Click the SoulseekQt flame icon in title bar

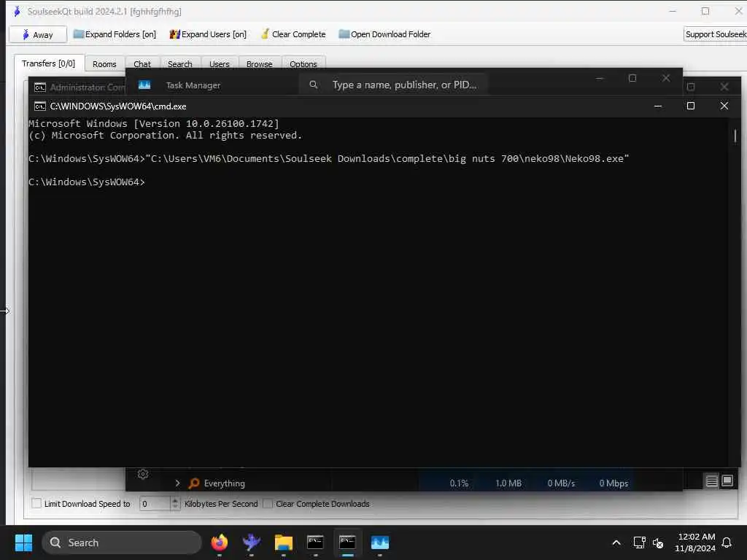pyautogui.click(x=18, y=11)
